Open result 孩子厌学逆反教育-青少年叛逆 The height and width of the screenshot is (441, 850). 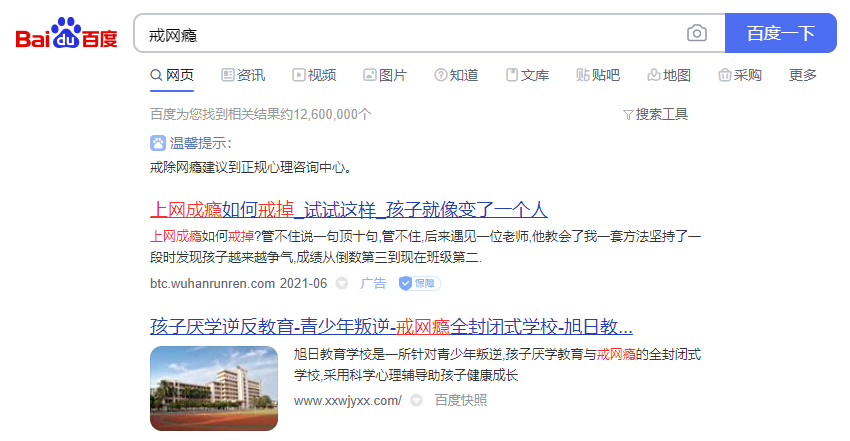point(391,326)
